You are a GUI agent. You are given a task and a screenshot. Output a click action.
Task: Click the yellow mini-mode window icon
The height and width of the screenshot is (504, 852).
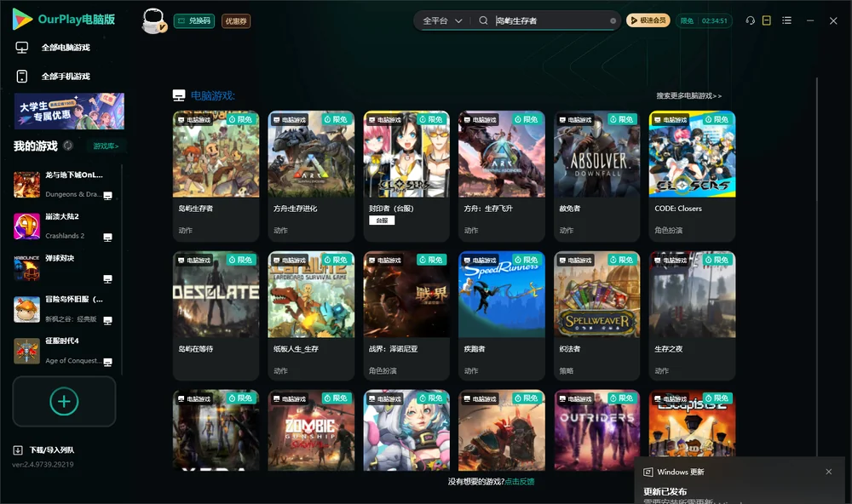[x=767, y=20]
